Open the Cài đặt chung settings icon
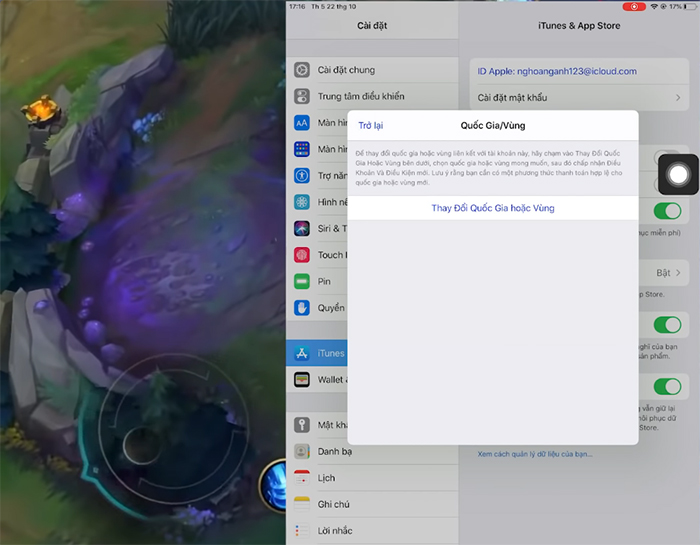Image resolution: width=700 pixels, height=545 pixels. coord(302,70)
